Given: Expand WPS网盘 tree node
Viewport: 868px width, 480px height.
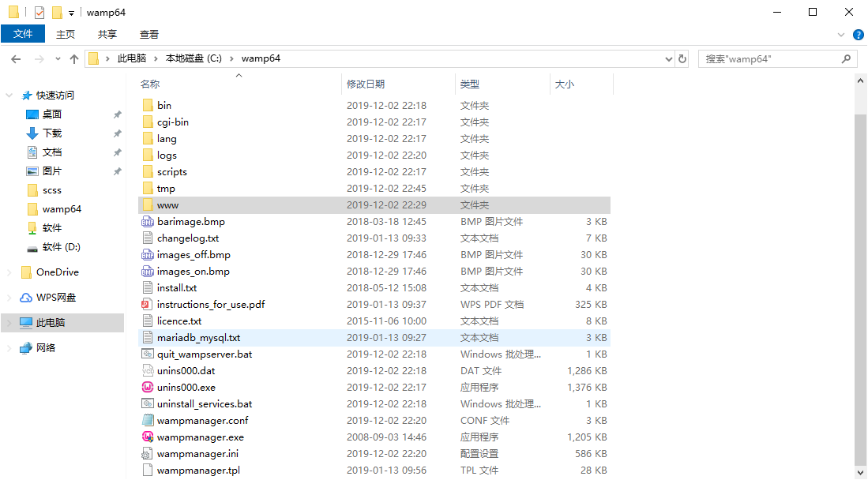Looking at the screenshot, I should coord(9,298).
